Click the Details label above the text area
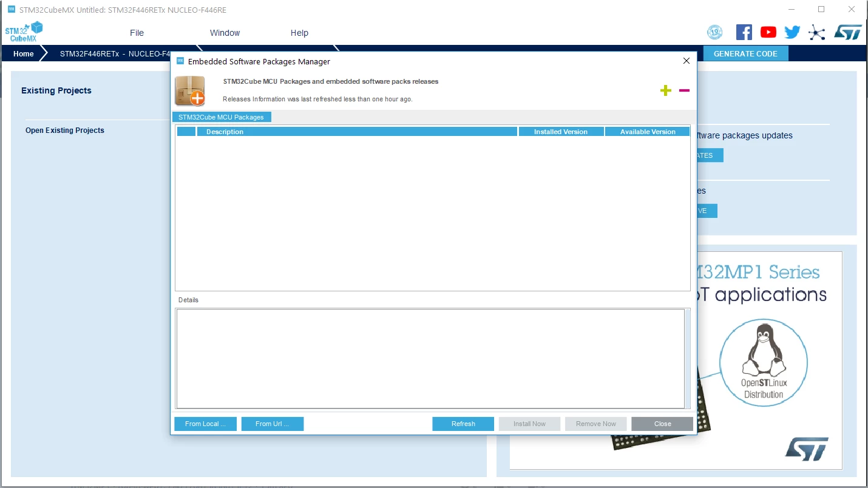The height and width of the screenshot is (488, 868). [x=188, y=300]
